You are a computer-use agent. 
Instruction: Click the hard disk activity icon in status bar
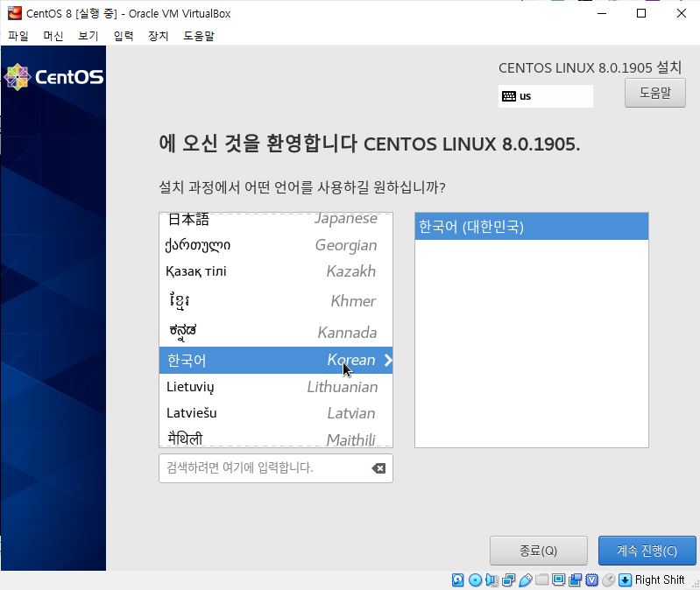[458, 579]
